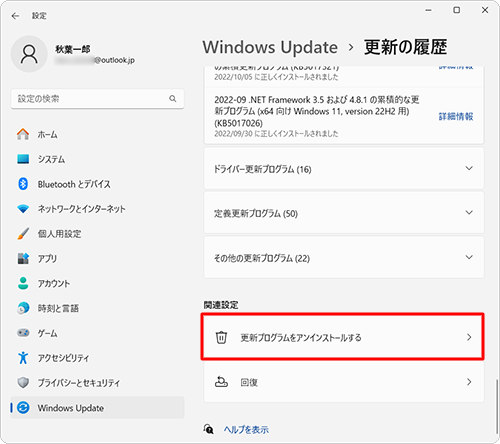Click 更新の履歴 page title
The image size is (500, 444).
point(405,47)
